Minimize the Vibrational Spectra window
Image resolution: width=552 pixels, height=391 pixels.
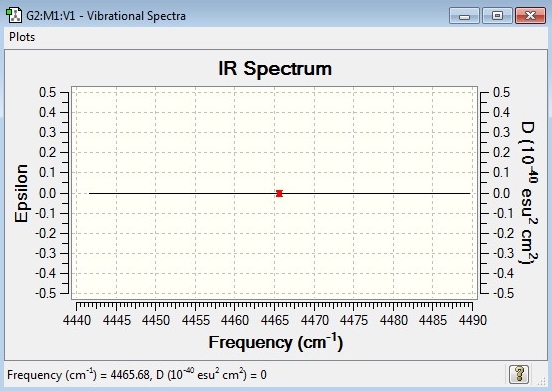[x=464, y=16]
